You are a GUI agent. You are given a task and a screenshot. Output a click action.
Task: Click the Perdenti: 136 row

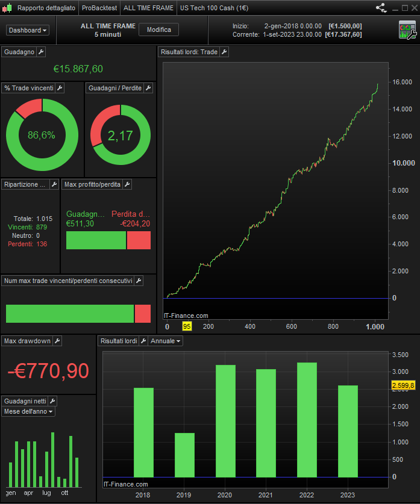click(27, 244)
